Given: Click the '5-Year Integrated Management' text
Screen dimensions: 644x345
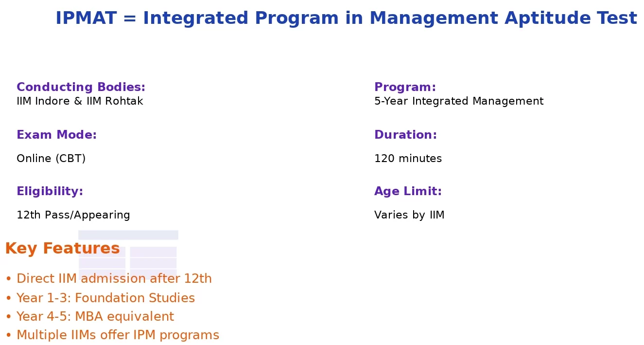Looking at the screenshot, I should click(458, 101).
